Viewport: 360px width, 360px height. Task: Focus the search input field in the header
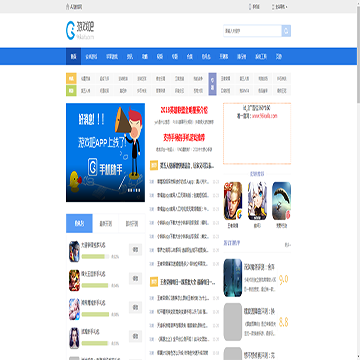(252, 31)
